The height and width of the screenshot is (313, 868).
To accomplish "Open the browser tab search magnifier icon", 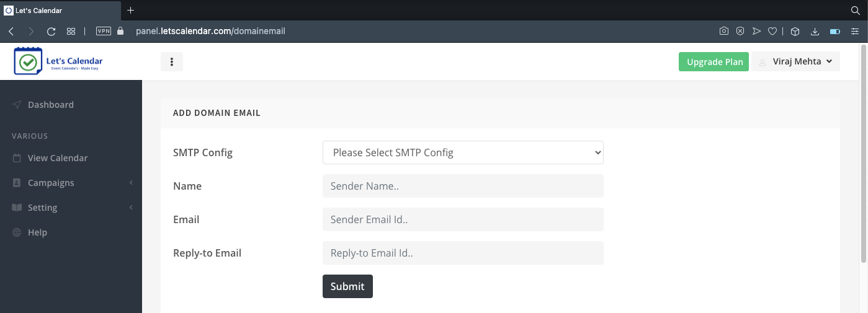I will pyautogui.click(x=855, y=11).
